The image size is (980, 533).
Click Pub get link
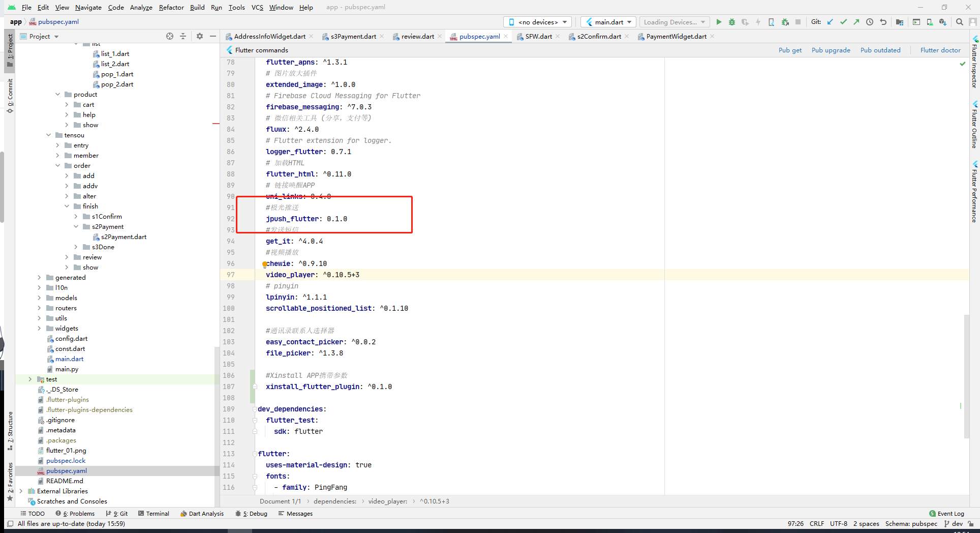point(790,50)
